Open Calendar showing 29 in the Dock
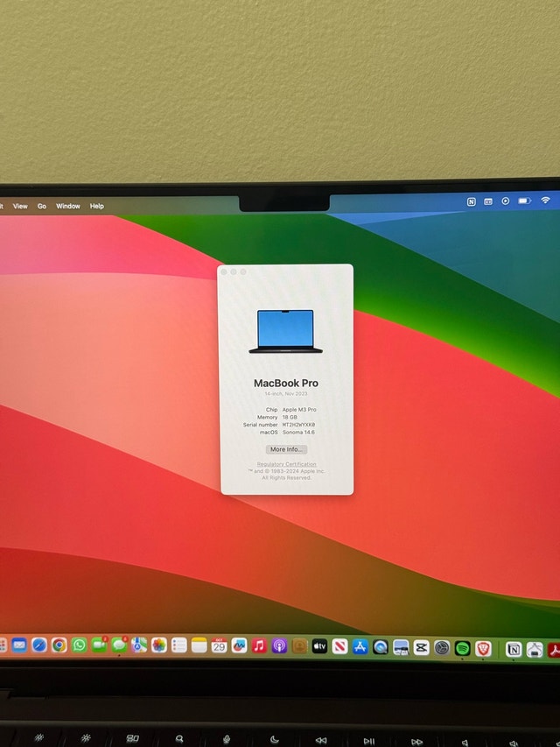Viewport: 560px width, 747px height. point(219,646)
